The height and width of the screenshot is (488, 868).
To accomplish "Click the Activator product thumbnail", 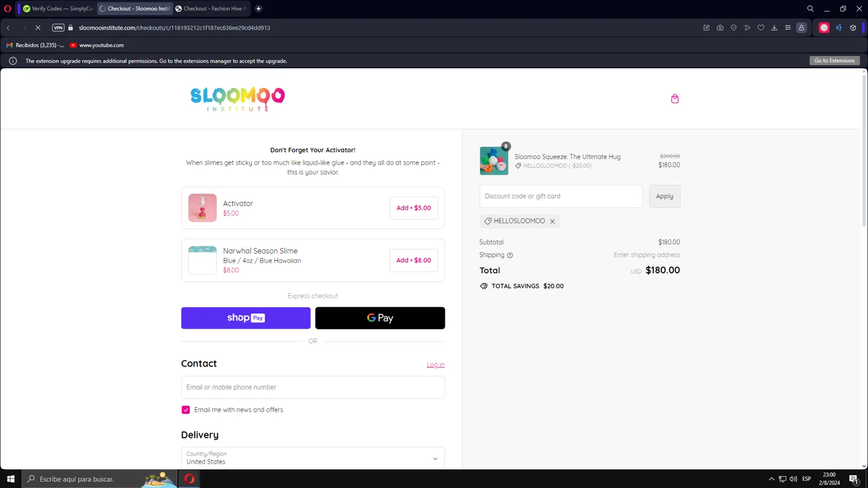I will [203, 208].
